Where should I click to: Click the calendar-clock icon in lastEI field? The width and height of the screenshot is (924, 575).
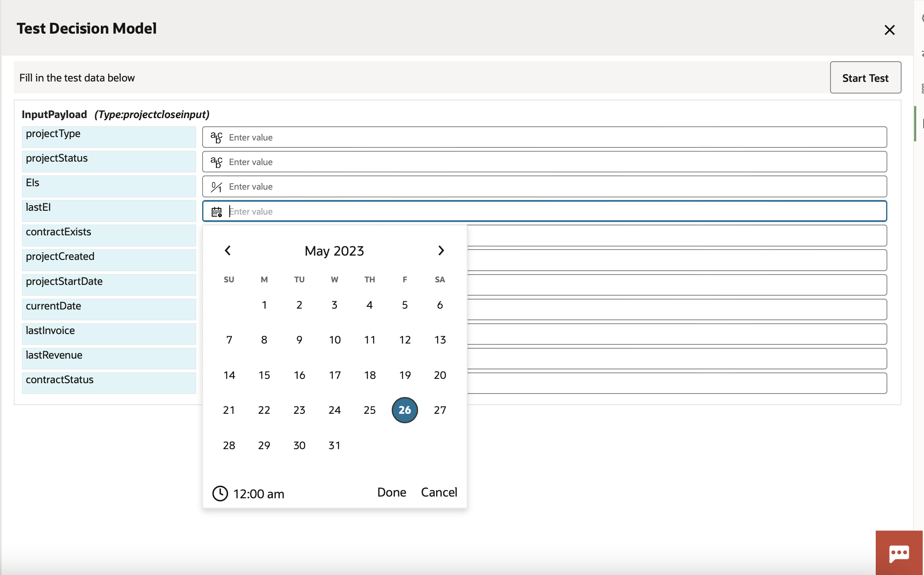216,211
